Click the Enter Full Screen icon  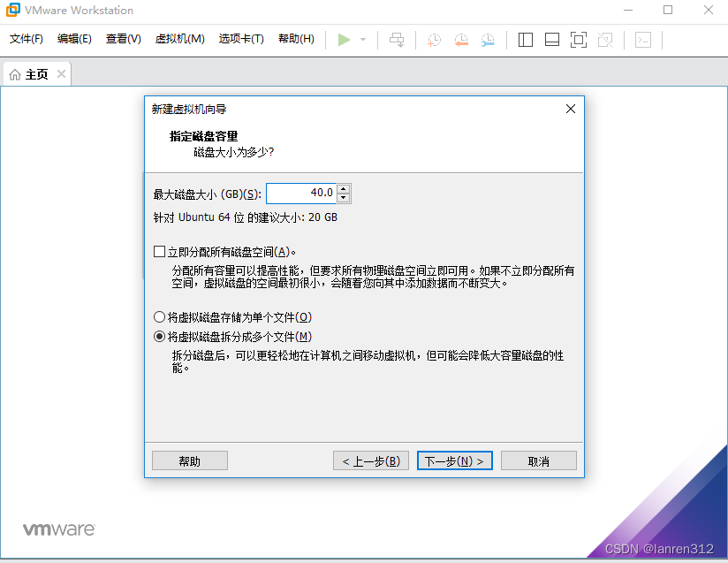pos(578,40)
